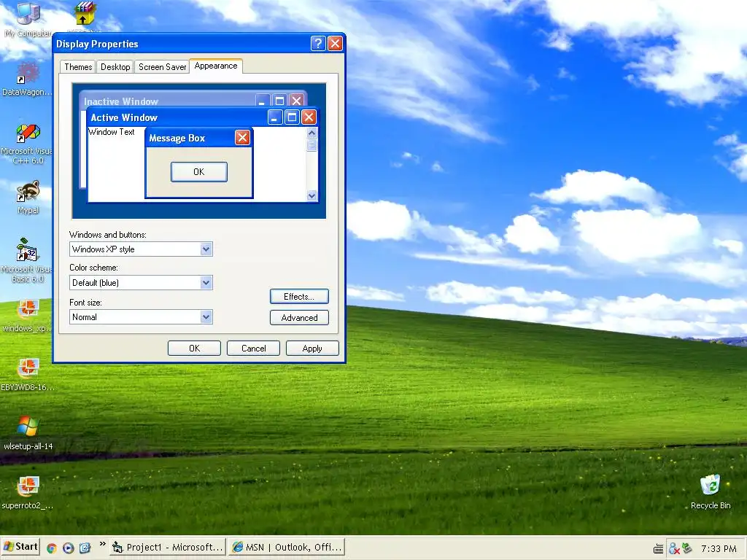Launch the Mypal browser shortcut
The image size is (747, 560).
tap(28, 197)
